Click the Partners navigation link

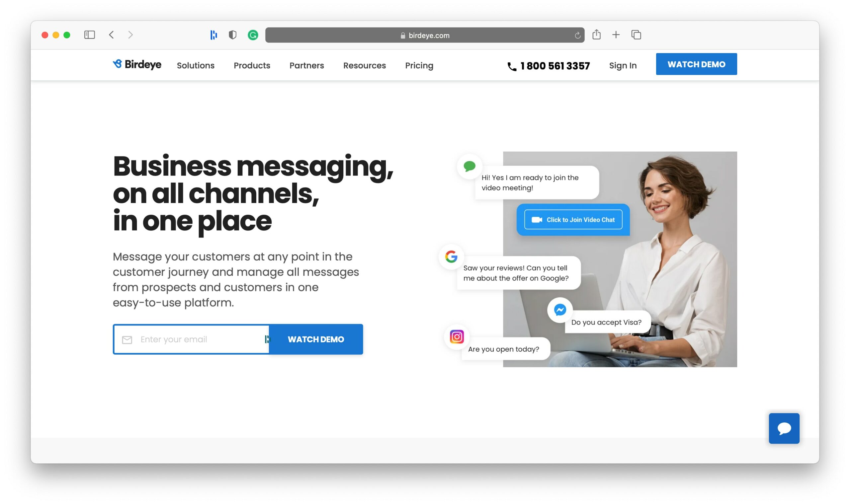(307, 65)
